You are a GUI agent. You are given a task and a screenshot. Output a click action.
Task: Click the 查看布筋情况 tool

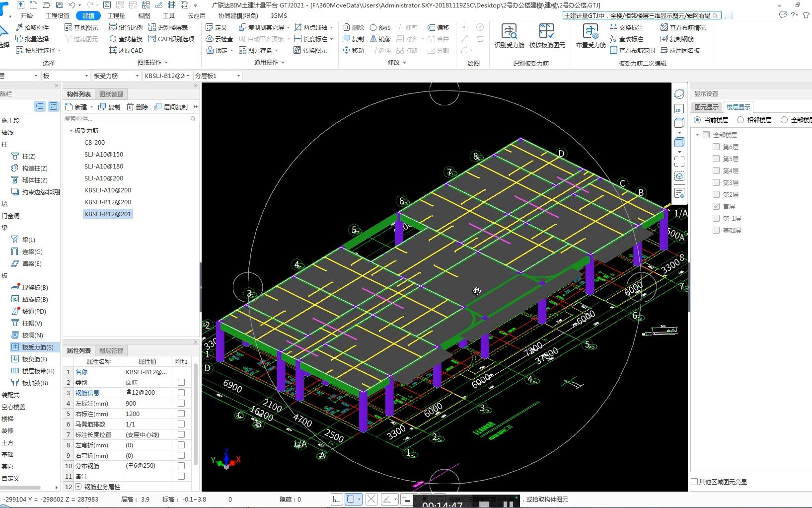click(683, 27)
